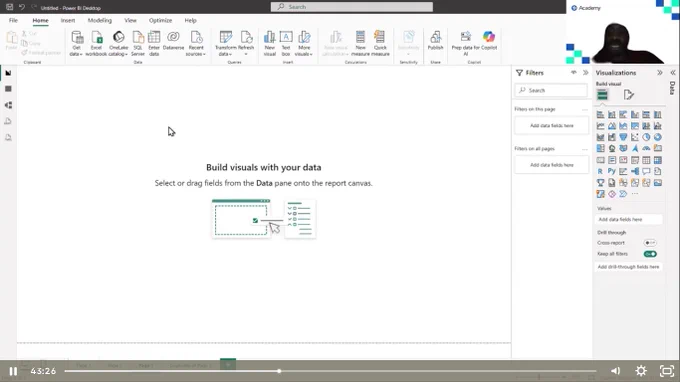
Task: Switch to Model view in left sidebar
Action: [8, 105]
